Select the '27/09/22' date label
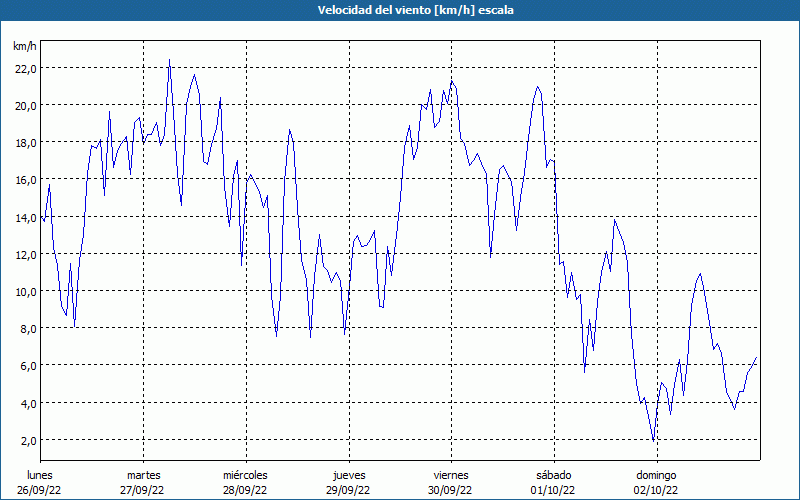800x500 pixels. click(142, 490)
